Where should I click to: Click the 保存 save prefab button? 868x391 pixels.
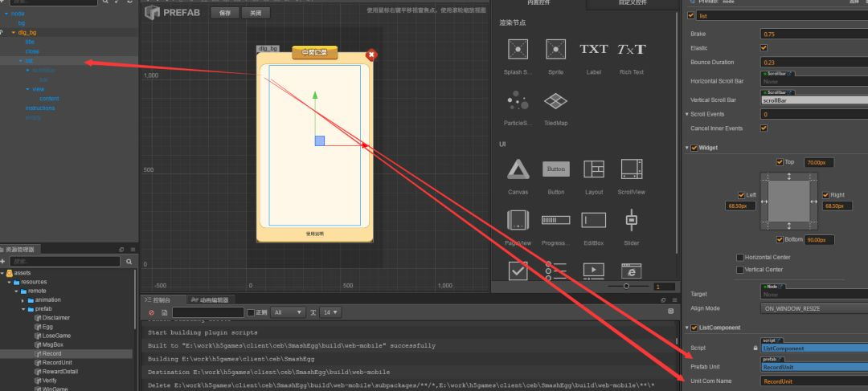(x=225, y=13)
